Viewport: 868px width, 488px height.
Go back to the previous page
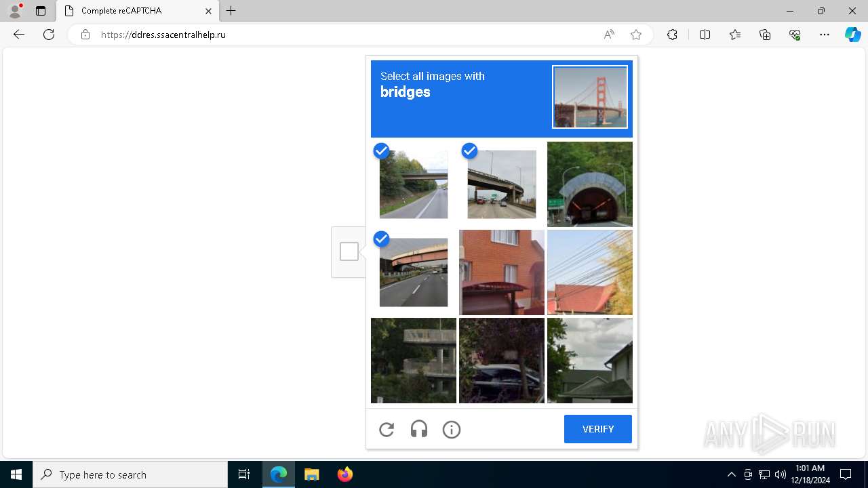pos(19,35)
